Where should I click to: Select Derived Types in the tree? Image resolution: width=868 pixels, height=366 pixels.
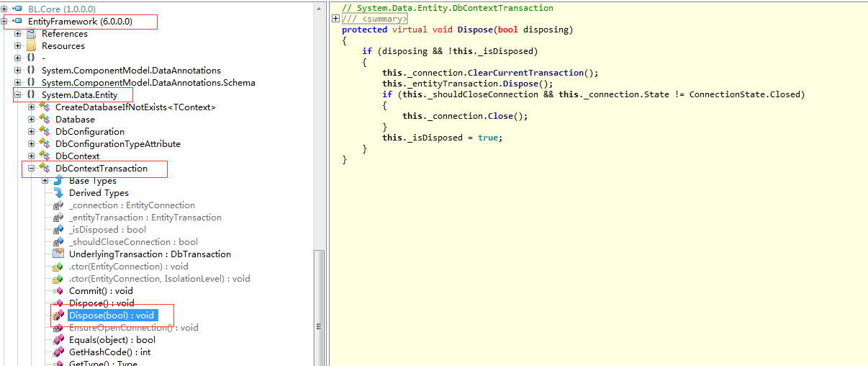coord(99,193)
